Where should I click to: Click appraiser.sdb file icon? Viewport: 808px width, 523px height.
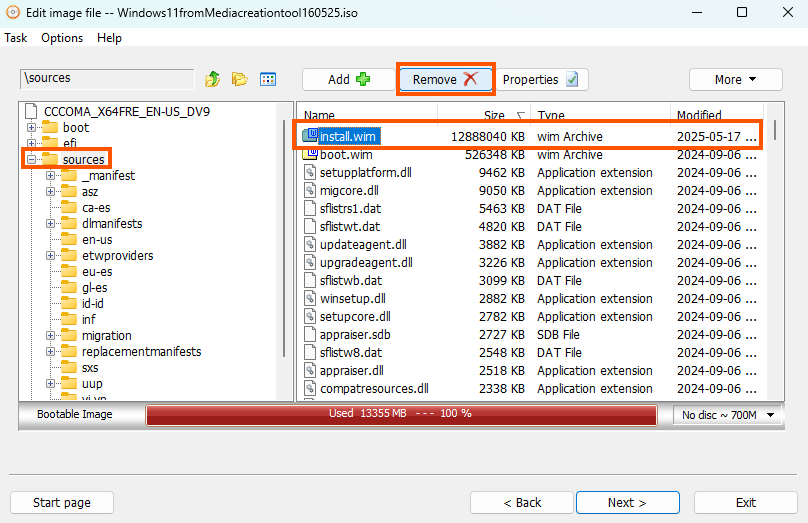point(310,334)
